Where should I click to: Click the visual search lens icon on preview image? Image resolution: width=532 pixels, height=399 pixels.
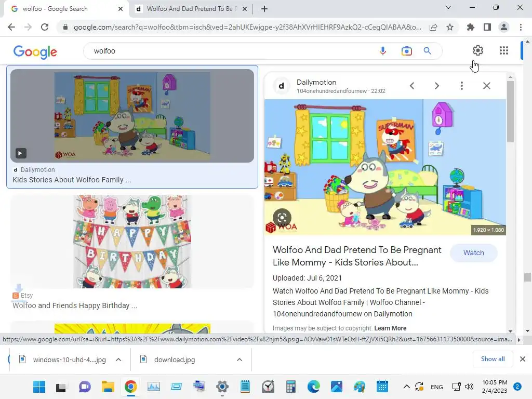pos(282,218)
